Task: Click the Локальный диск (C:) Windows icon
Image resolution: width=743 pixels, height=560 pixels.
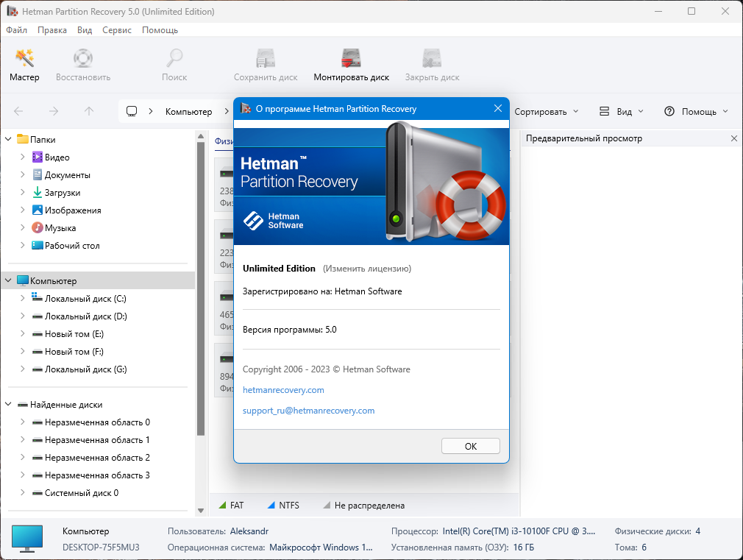Action: pos(38,298)
